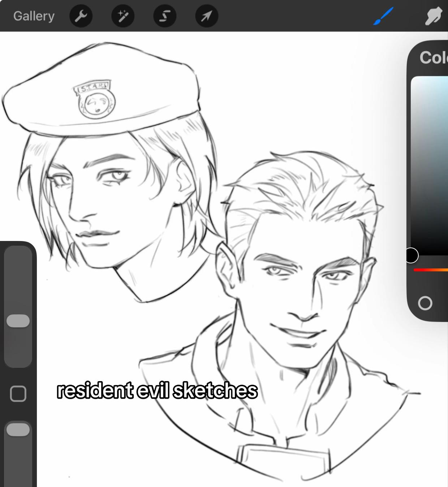Click the hue slider bar
Screen dimensions: 448x487
click(431, 270)
